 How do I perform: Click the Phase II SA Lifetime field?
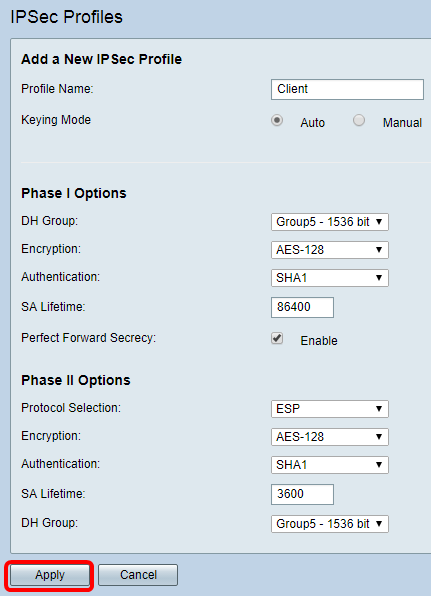[302, 494]
